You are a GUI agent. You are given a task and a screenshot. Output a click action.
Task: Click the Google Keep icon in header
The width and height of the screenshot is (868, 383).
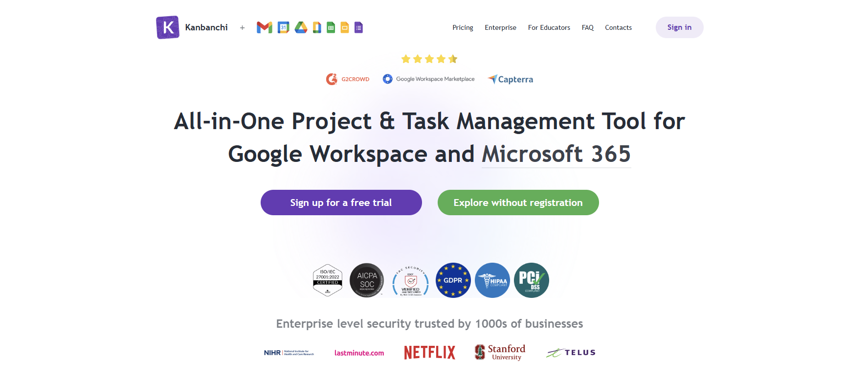point(317,27)
